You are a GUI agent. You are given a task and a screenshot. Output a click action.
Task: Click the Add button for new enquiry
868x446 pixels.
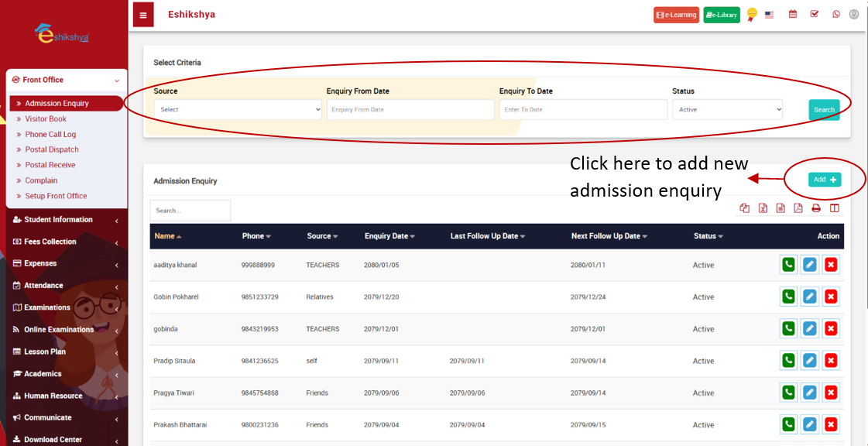824,179
